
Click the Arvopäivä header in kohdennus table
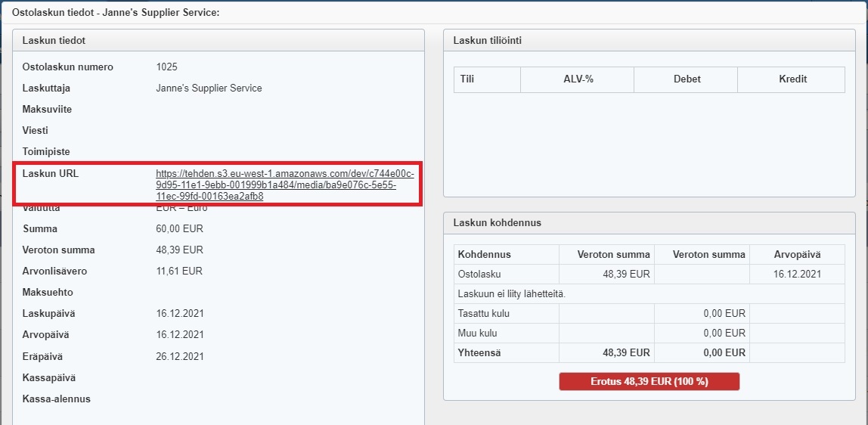[797, 255]
